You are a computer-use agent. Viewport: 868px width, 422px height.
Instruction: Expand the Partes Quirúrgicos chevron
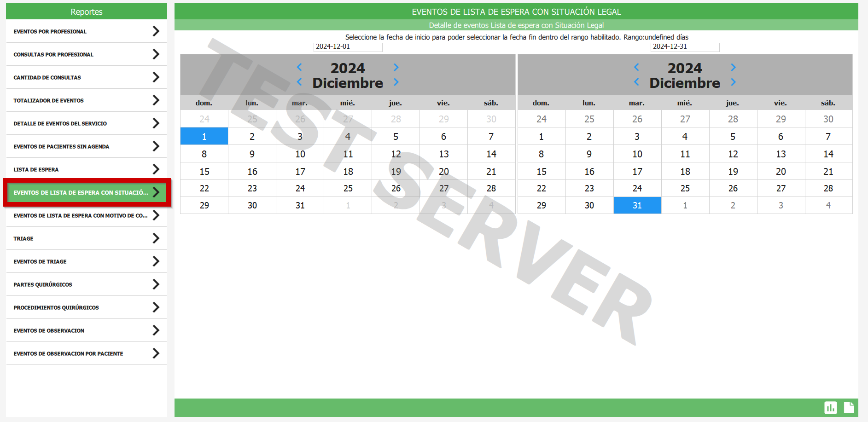point(156,284)
